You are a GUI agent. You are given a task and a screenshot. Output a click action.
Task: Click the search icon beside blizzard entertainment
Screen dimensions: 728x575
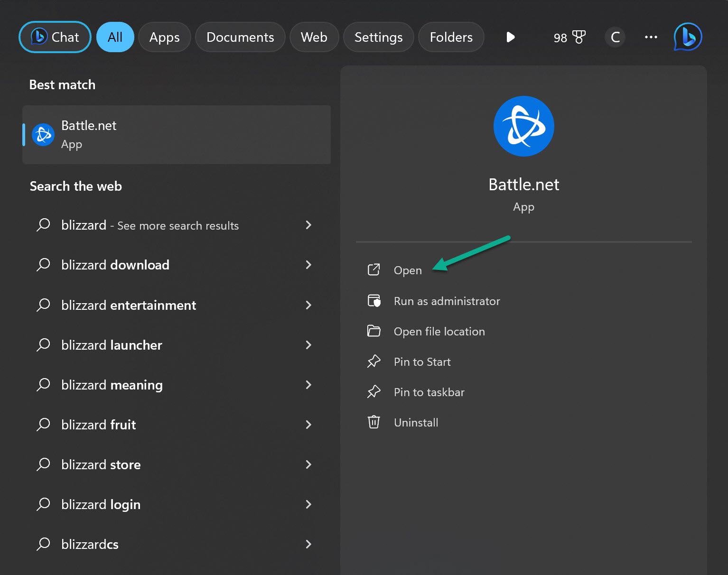43,305
